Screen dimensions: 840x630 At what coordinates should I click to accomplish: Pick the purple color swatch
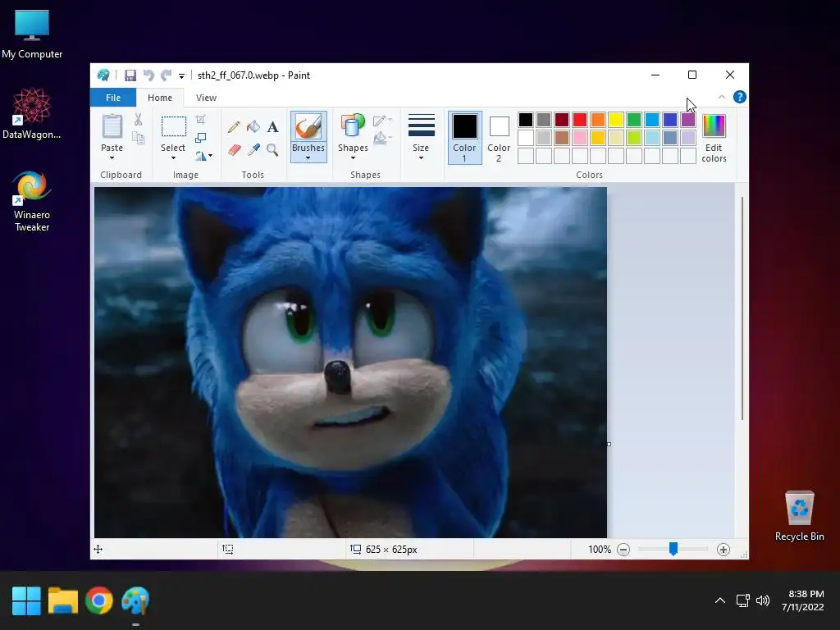pos(688,120)
